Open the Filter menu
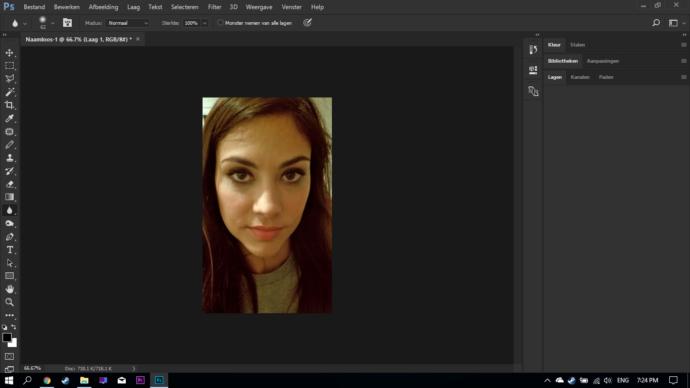The height and width of the screenshot is (388, 690). [x=214, y=7]
